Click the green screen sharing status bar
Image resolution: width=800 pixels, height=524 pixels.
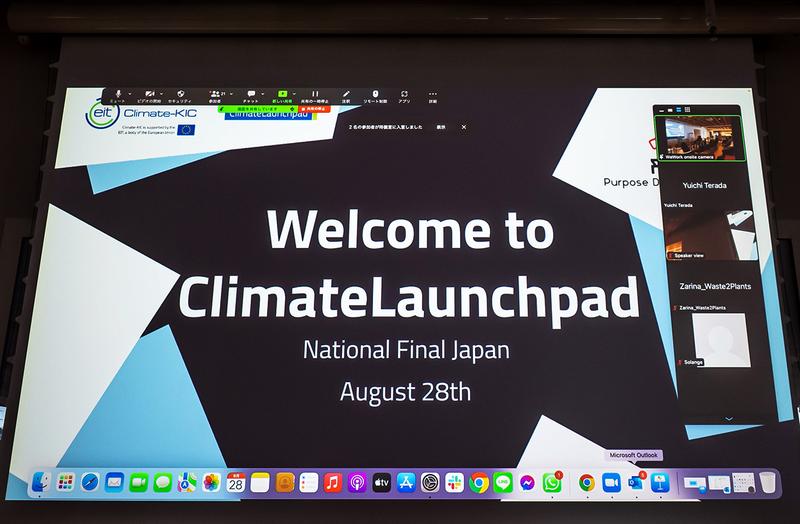(x=257, y=109)
